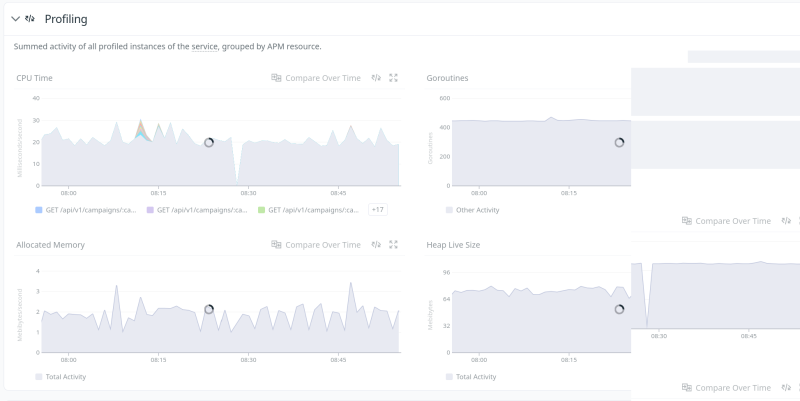Toggle the green GET campaigns legend series
This screenshot has width=800, height=401.
[307, 210]
